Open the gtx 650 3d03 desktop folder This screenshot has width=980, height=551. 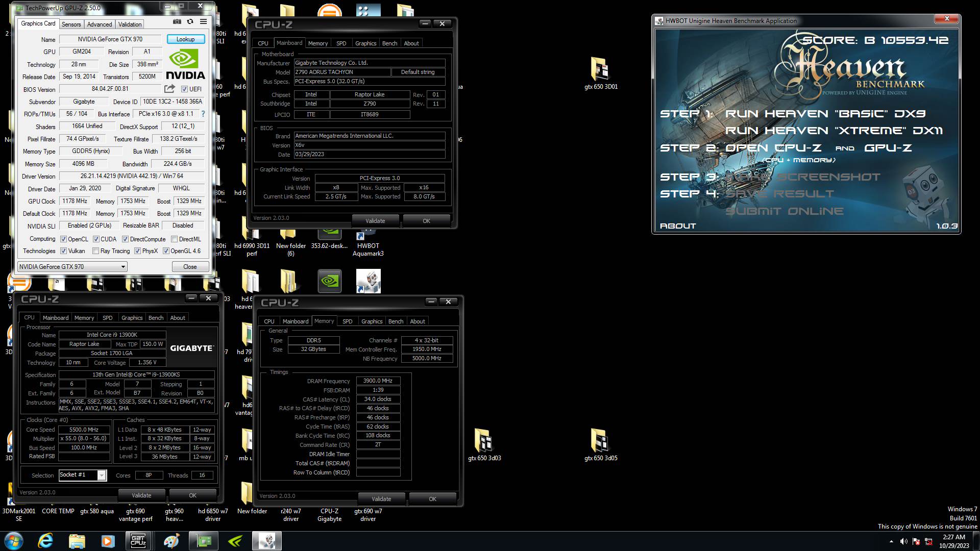[x=484, y=445]
